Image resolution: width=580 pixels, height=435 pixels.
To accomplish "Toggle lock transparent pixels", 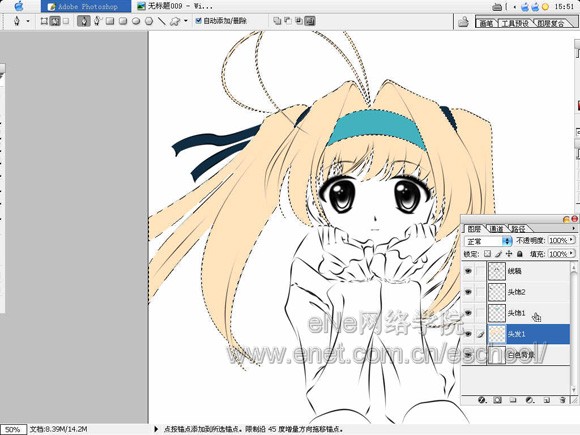I will (x=488, y=254).
